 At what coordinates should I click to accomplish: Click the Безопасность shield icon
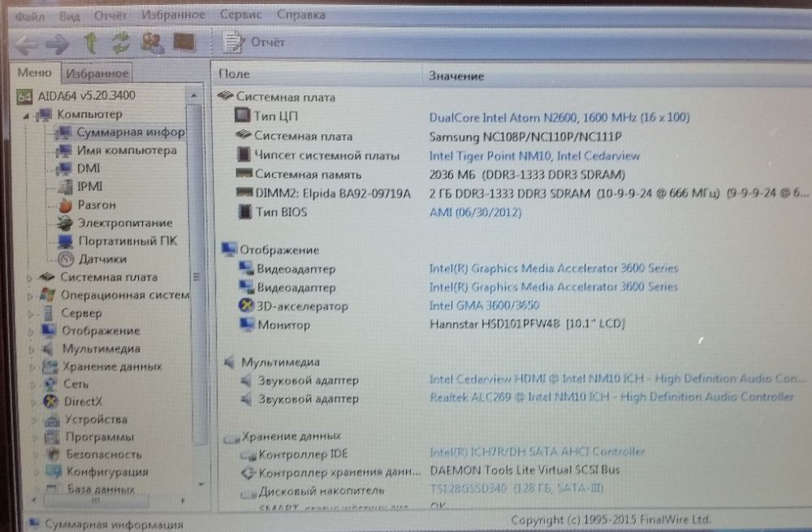tap(53, 455)
